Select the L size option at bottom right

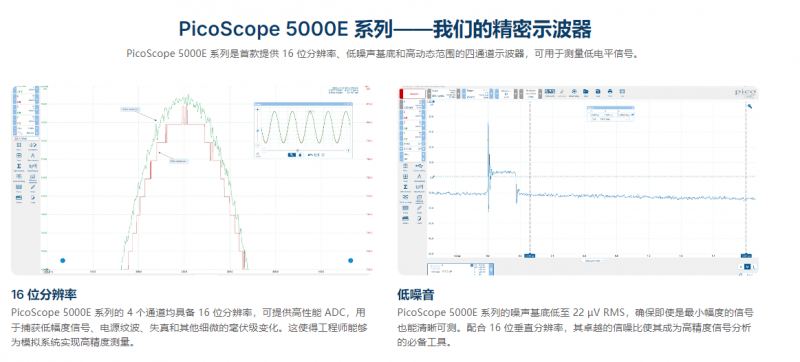tap(754, 267)
